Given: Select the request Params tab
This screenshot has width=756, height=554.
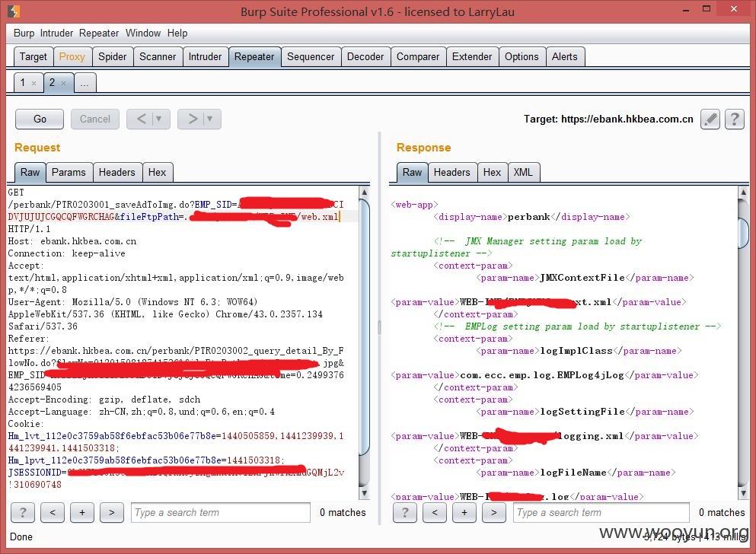Looking at the screenshot, I should point(69,173).
